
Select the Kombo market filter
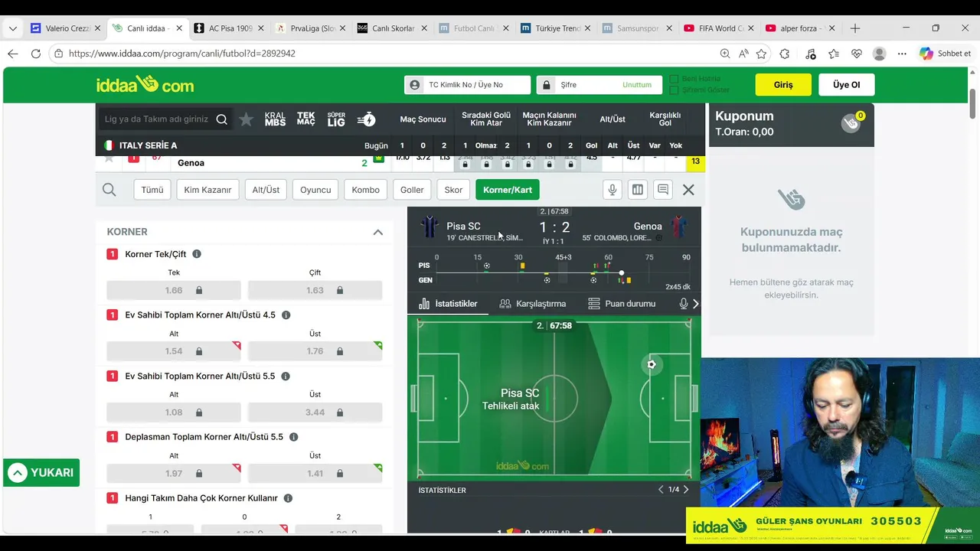click(x=365, y=190)
